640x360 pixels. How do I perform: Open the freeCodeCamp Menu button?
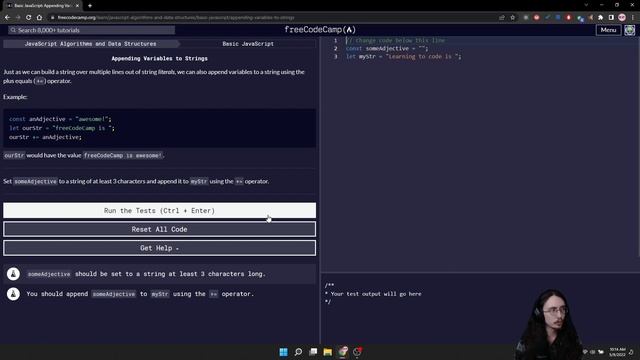coord(608,30)
